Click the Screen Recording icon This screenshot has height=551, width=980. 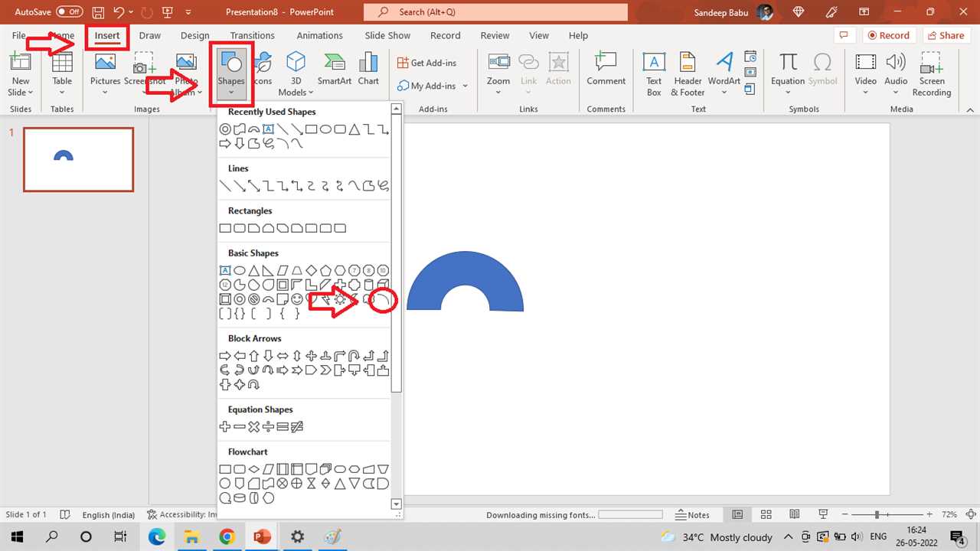(931, 73)
